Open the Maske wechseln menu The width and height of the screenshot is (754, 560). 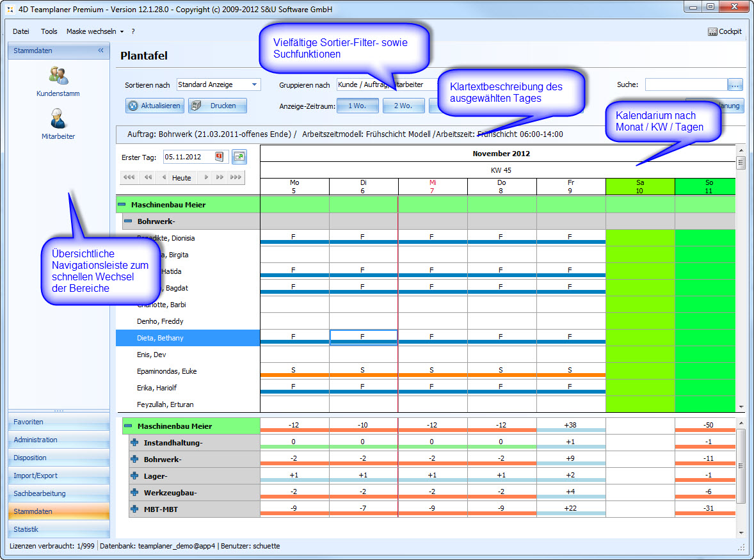pos(95,31)
